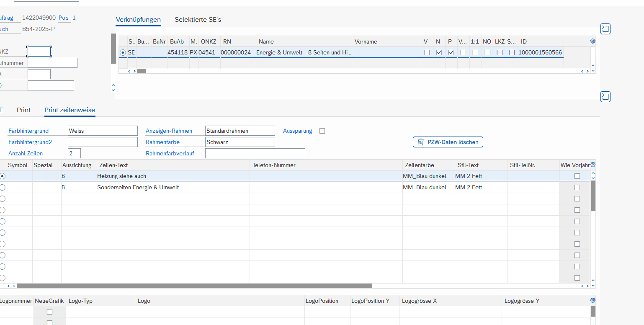Click the focused ONKZ input field
Screen dimensions: 644x325
pos(39,52)
